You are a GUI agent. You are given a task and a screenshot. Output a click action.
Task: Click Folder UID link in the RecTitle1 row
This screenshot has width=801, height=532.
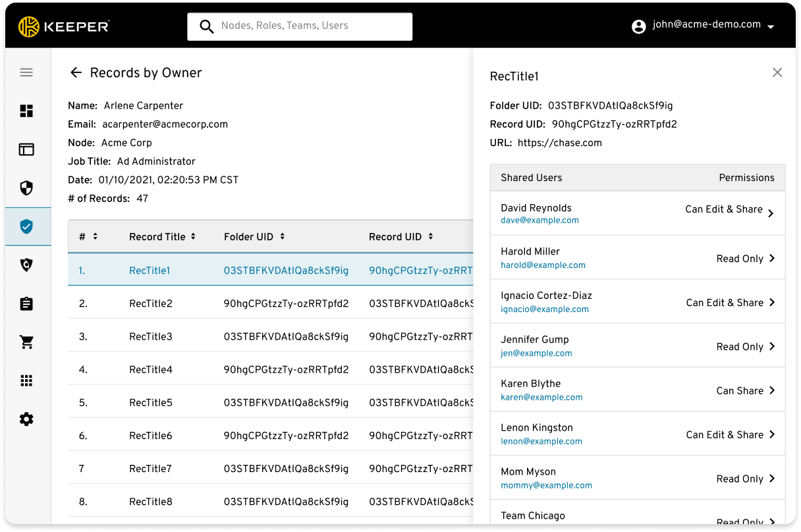pos(286,271)
